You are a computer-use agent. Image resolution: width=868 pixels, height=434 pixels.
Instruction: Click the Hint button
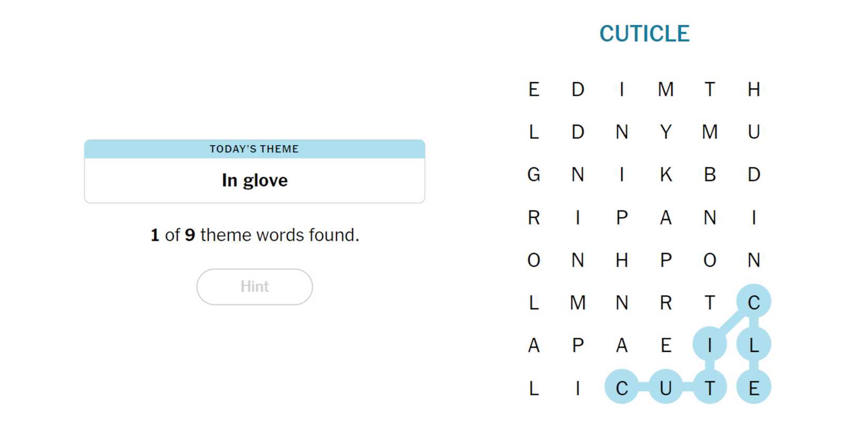tap(255, 287)
